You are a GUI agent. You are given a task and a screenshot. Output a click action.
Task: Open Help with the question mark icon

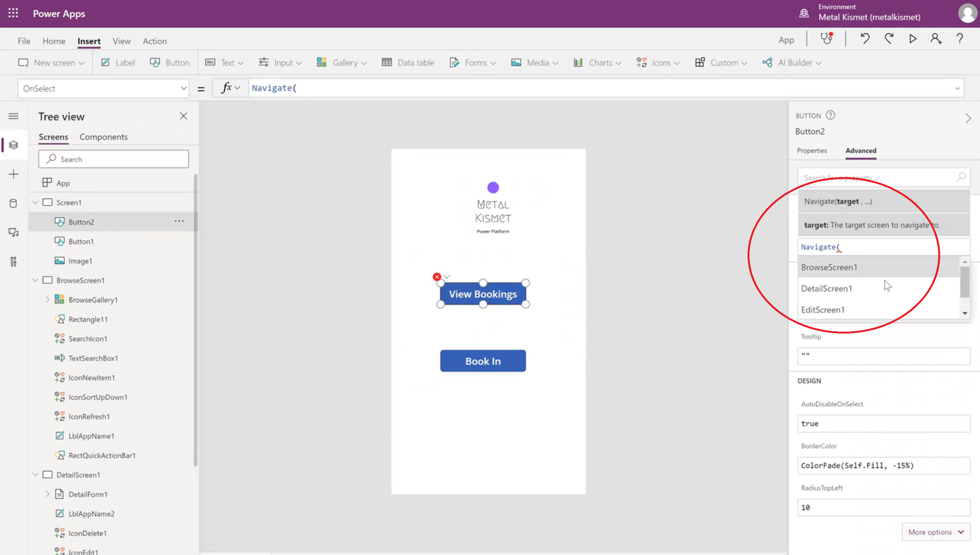(x=960, y=38)
